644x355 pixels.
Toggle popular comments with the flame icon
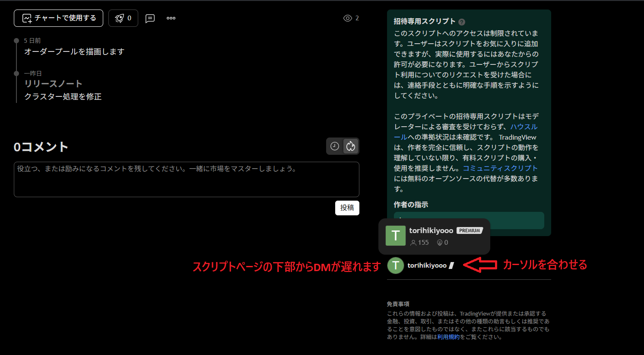click(x=350, y=146)
